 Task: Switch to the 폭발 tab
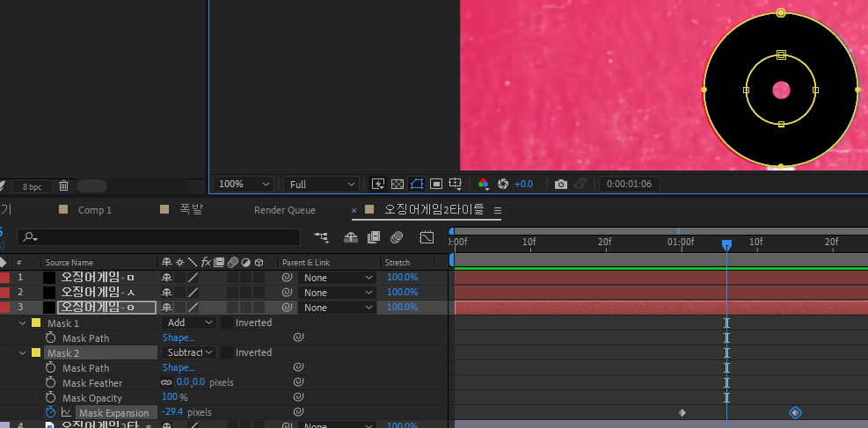click(191, 209)
